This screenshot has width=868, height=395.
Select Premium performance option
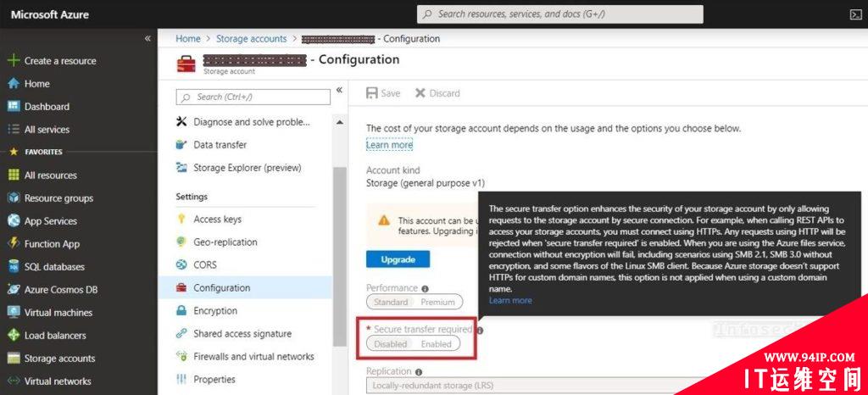[x=438, y=302]
